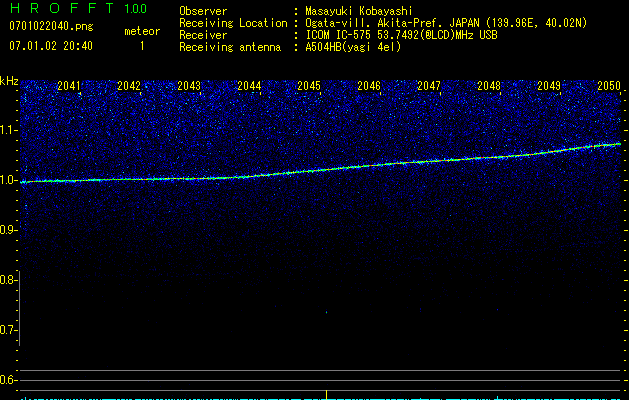
Task: Click the 2041 time marker
Action: (69, 86)
